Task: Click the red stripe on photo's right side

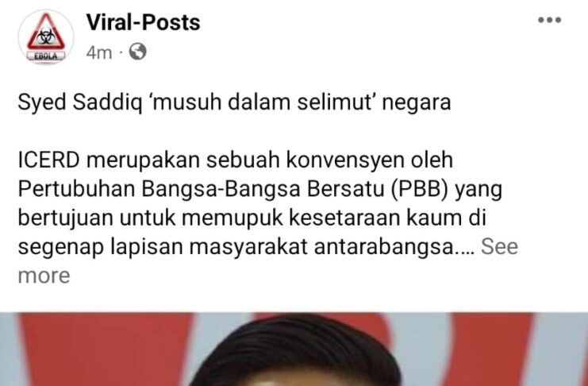Action: click(x=487, y=349)
